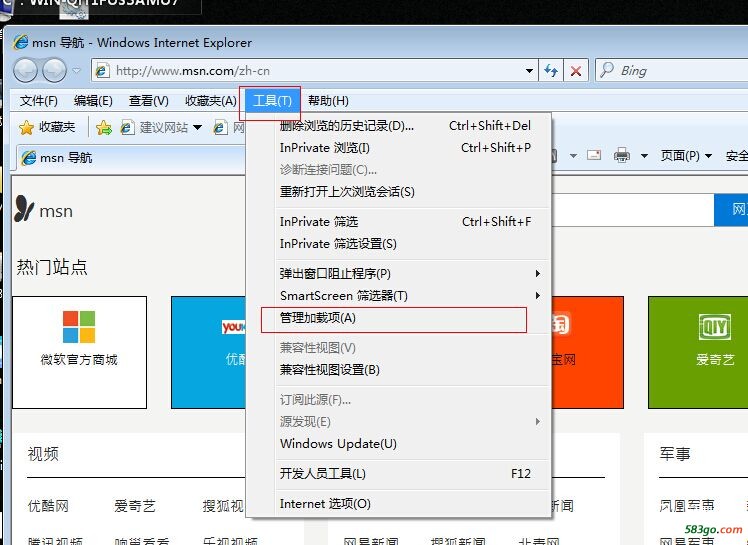Open 建议网站 suggested sites link

[164, 127]
